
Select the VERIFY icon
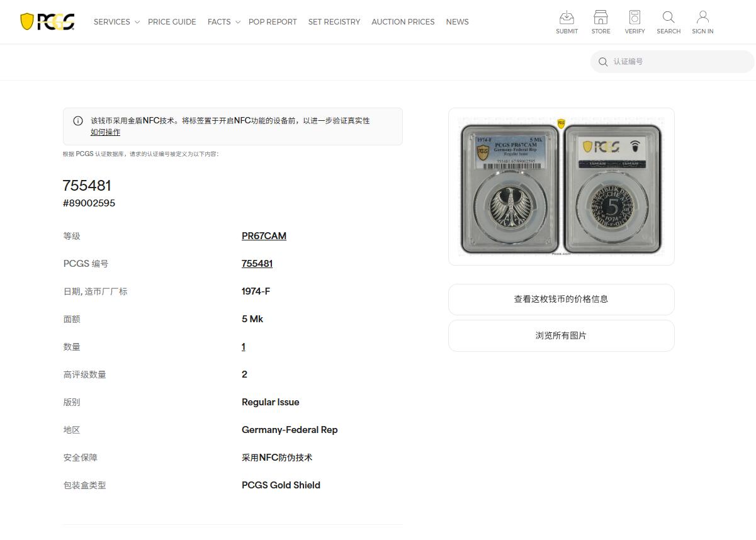coord(635,21)
